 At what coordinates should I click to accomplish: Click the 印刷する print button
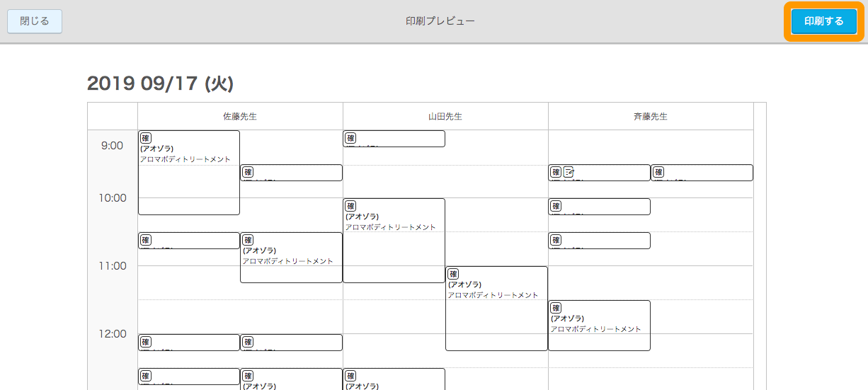pos(824,21)
